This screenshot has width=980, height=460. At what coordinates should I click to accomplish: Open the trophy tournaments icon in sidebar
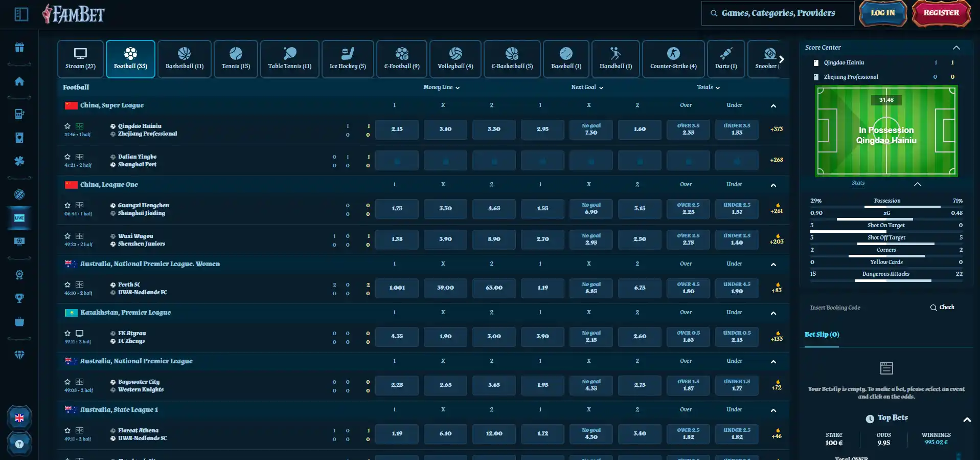click(x=19, y=298)
